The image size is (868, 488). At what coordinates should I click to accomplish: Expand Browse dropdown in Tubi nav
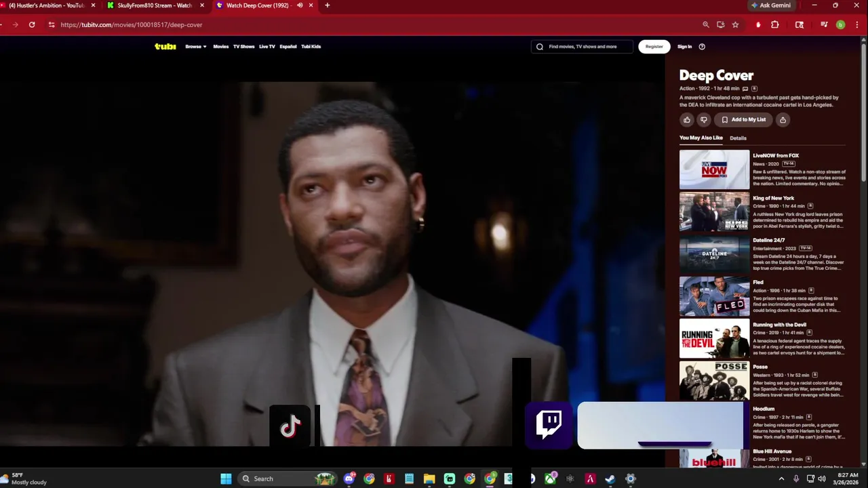(196, 47)
